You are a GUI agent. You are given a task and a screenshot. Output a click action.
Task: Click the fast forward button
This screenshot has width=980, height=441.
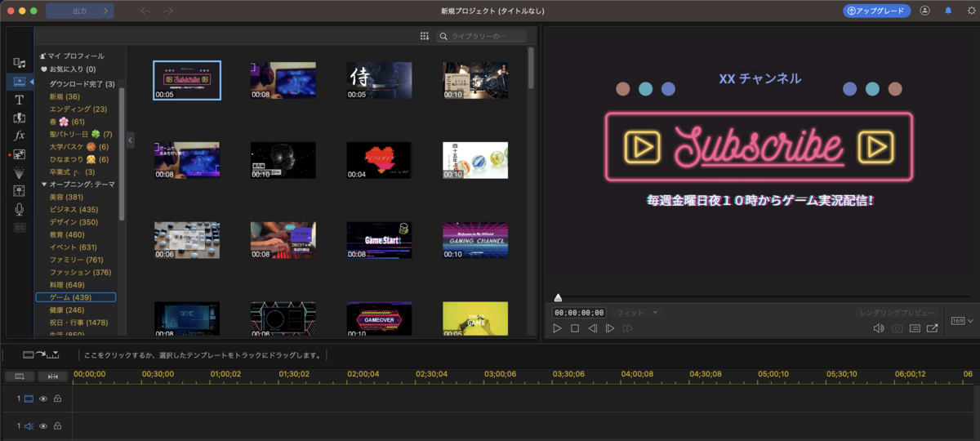point(628,328)
